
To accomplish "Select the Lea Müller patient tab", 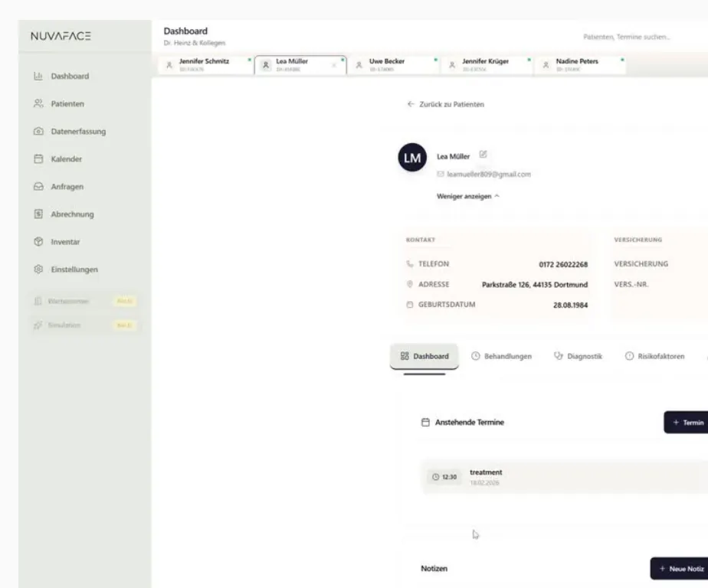I will (x=300, y=65).
